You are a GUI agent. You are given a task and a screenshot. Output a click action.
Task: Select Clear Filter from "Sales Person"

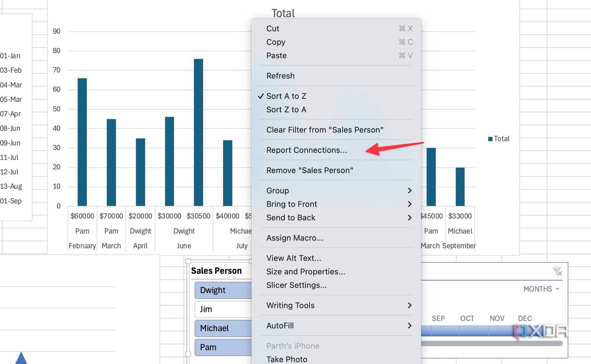(x=325, y=130)
